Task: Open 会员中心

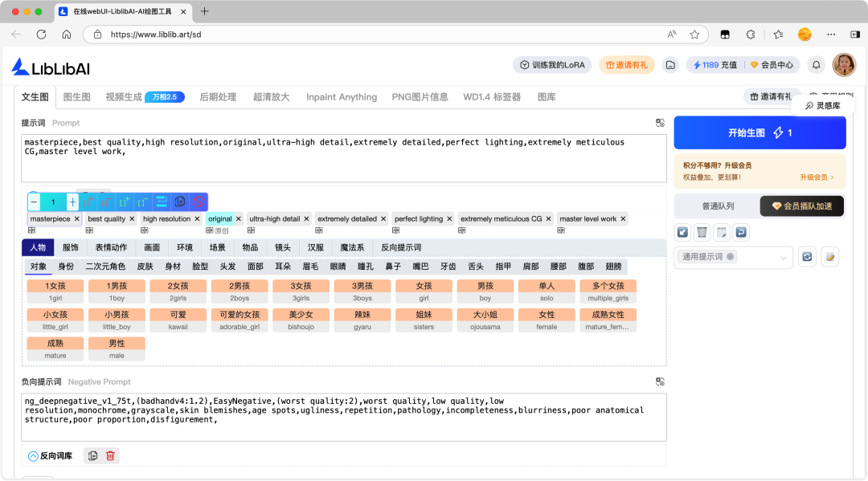Action: point(772,65)
